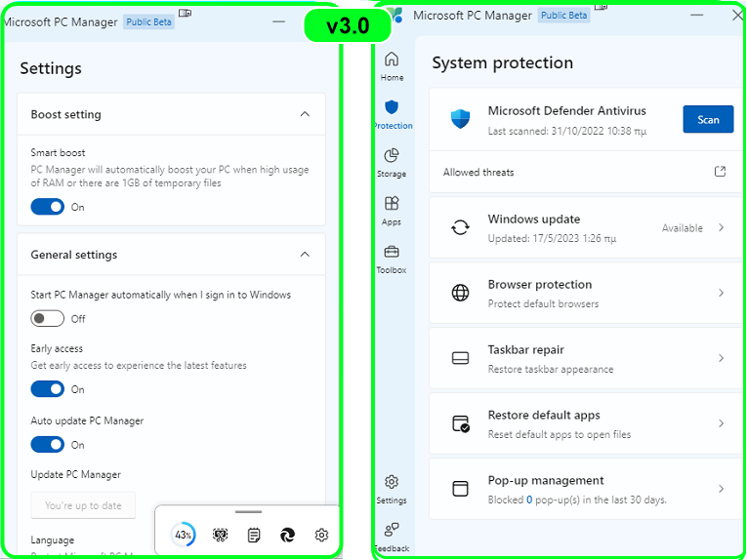Image resolution: width=747 pixels, height=560 pixels.
Task: Minimize the Settings window
Action: [278, 21]
